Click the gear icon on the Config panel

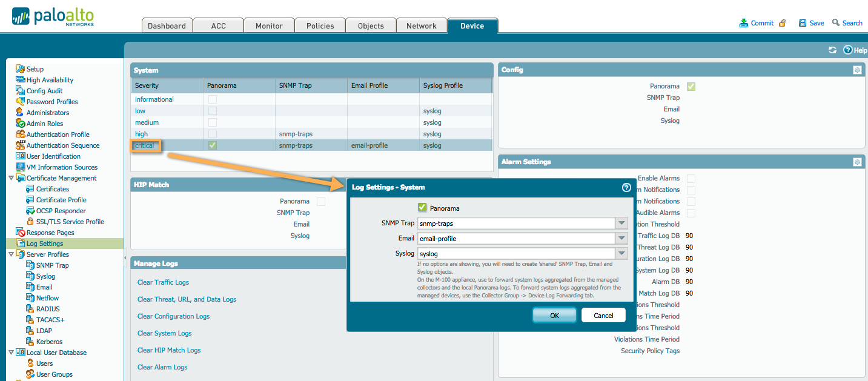(x=856, y=70)
